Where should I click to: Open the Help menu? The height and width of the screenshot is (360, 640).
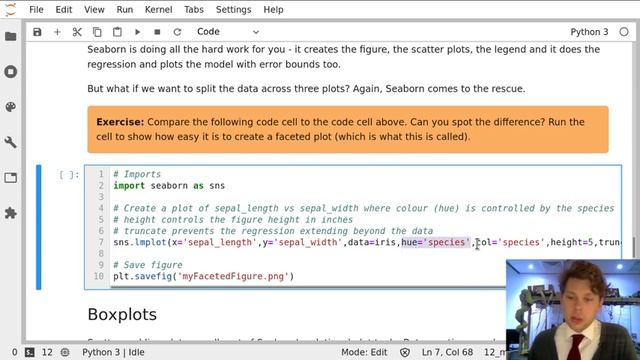point(273,9)
